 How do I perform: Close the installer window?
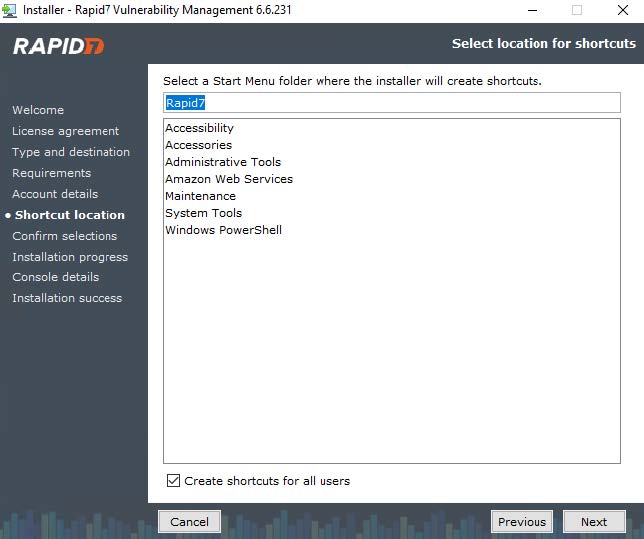tap(623, 10)
